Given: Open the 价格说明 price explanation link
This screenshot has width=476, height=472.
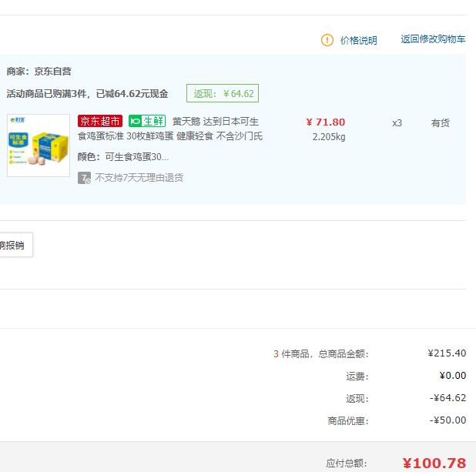Looking at the screenshot, I should 358,40.
